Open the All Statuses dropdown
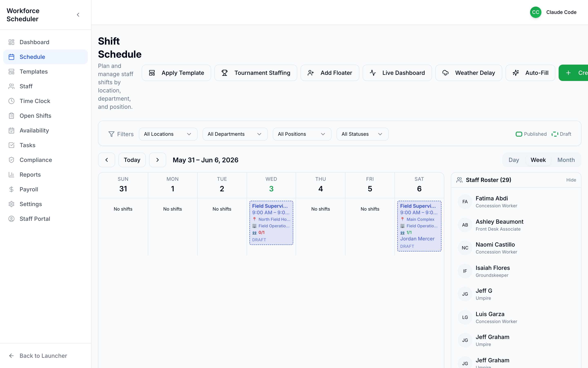This screenshot has width=588, height=368. (362, 134)
